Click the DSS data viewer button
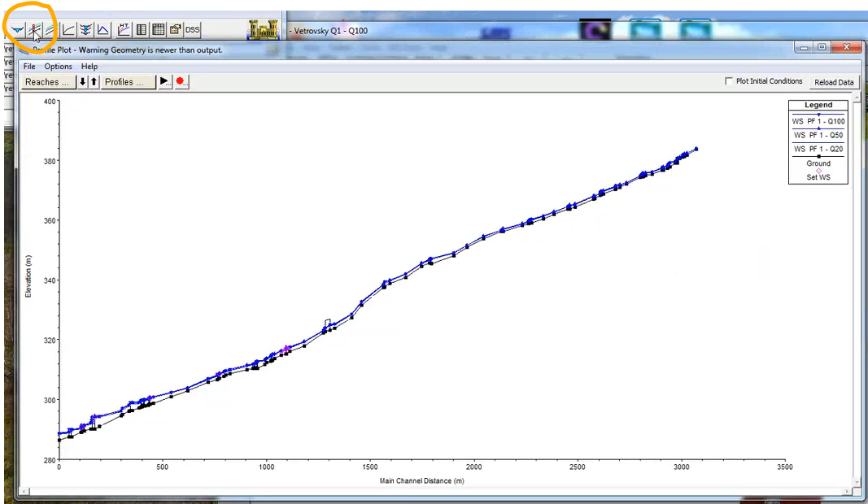Image resolution: width=868 pixels, height=504 pixels. click(x=192, y=30)
